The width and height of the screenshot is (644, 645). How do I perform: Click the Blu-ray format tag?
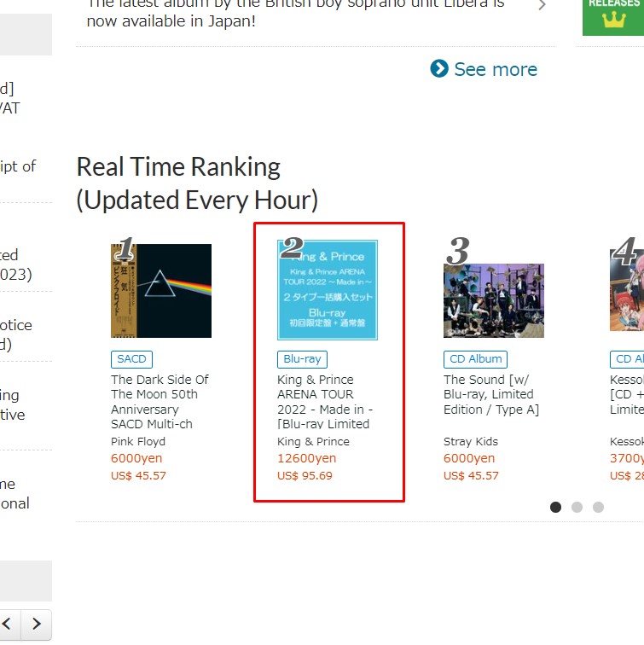[x=302, y=359]
